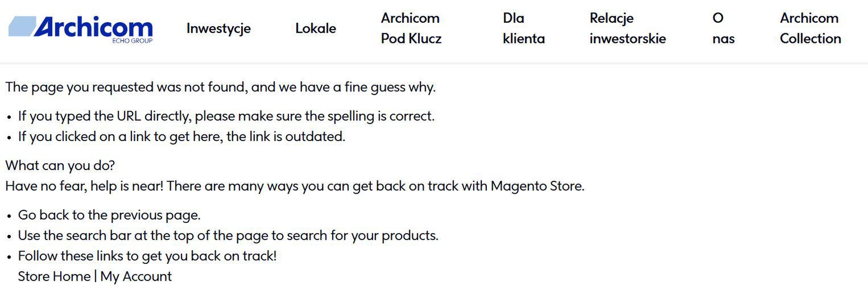Click the "Use the search bar" bullet
The height and width of the screenshot is (298, 868).
click(x=228, y=235)
